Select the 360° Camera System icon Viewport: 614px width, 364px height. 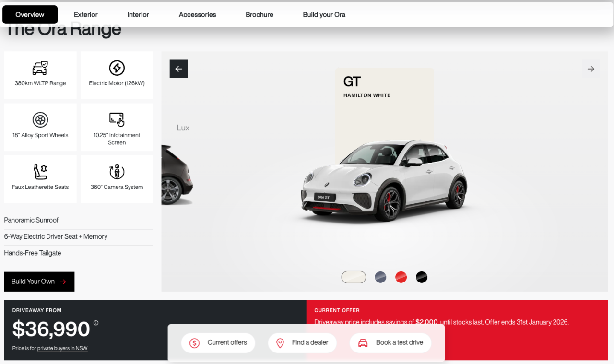tap(117, 172)
